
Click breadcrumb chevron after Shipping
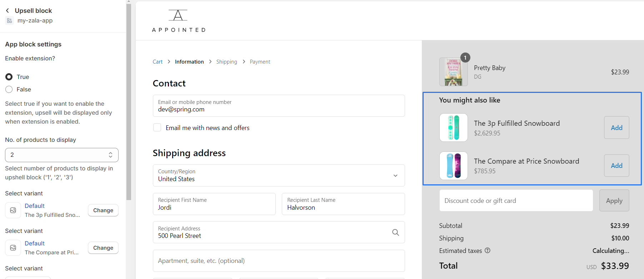[x=244, y=61]
